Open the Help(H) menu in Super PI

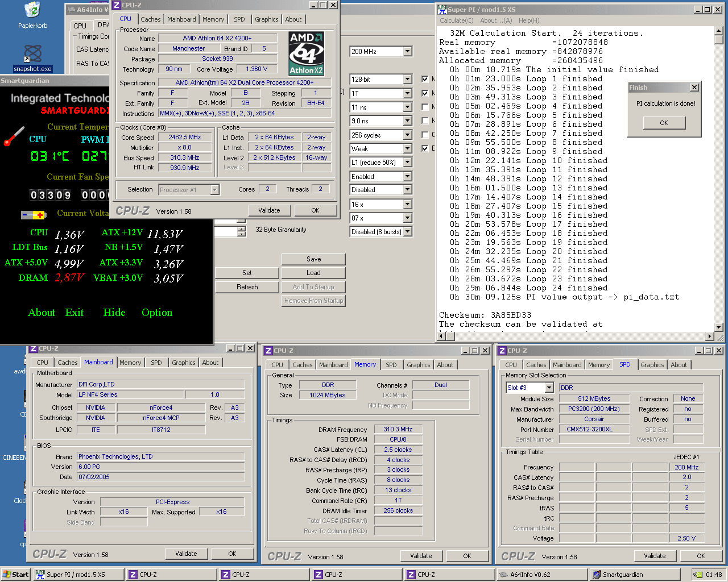point(529,20)
